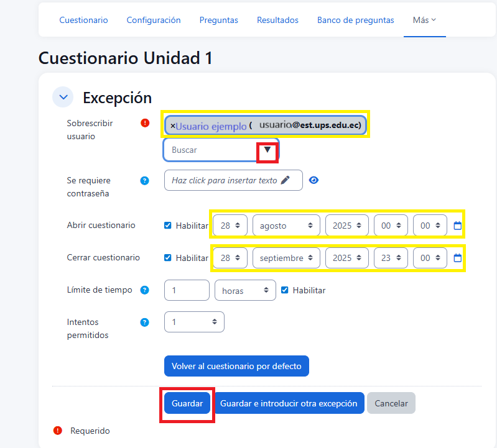Click the time limit number input field
This screenshot has width=497, height=448.
tap(187, 290)
